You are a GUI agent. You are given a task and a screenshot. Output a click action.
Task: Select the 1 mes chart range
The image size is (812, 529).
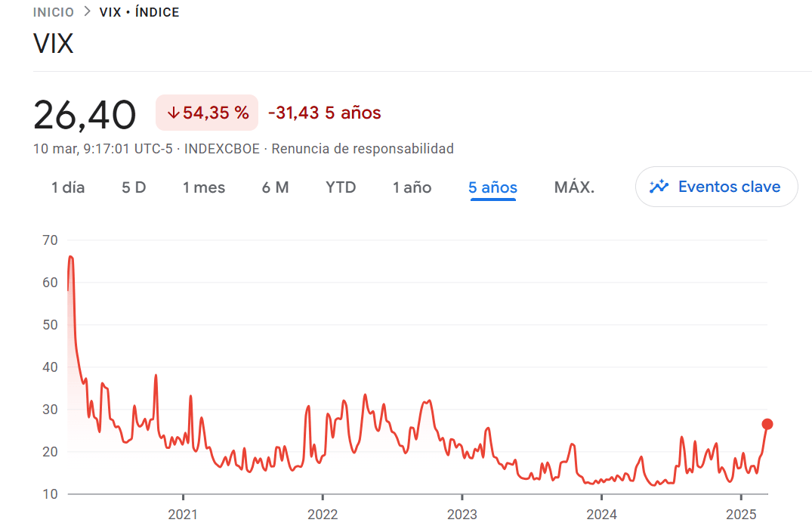203,187
